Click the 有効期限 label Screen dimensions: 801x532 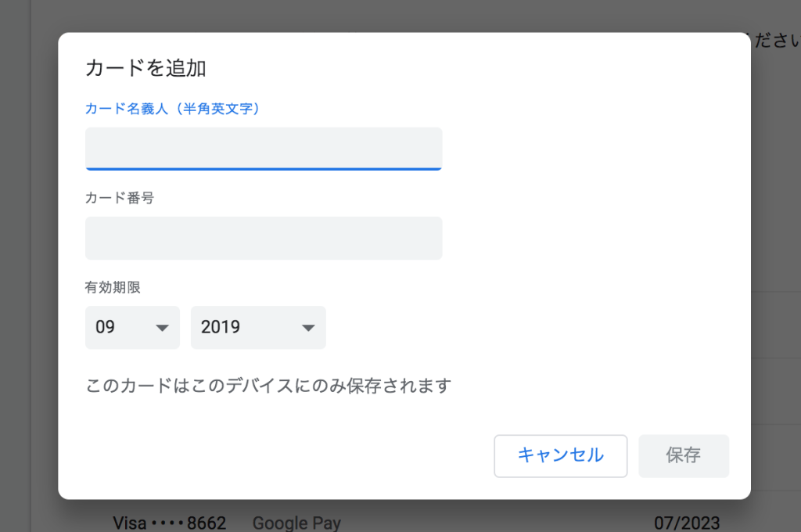[113, 287]
